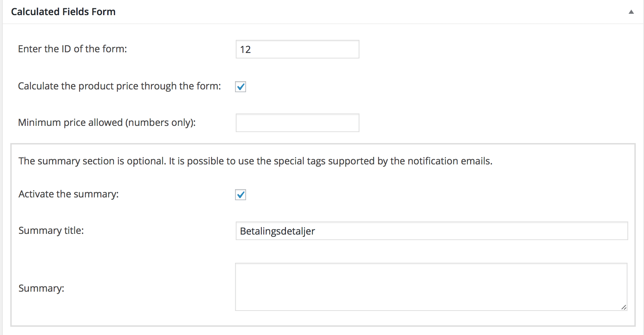Uncheck Calculate the product price through the form

pyautogui.click(x=241, y=87)
